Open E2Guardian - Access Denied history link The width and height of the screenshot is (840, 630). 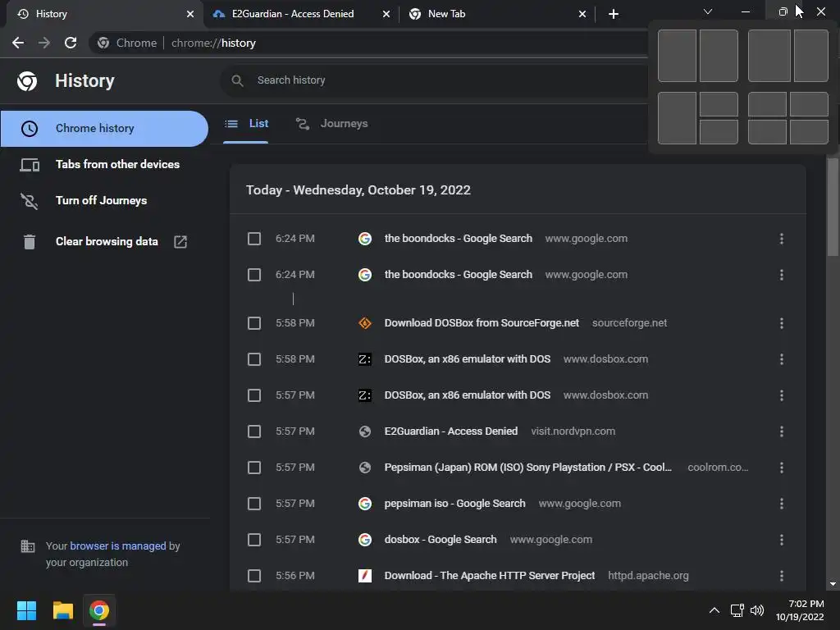[451, 431]
